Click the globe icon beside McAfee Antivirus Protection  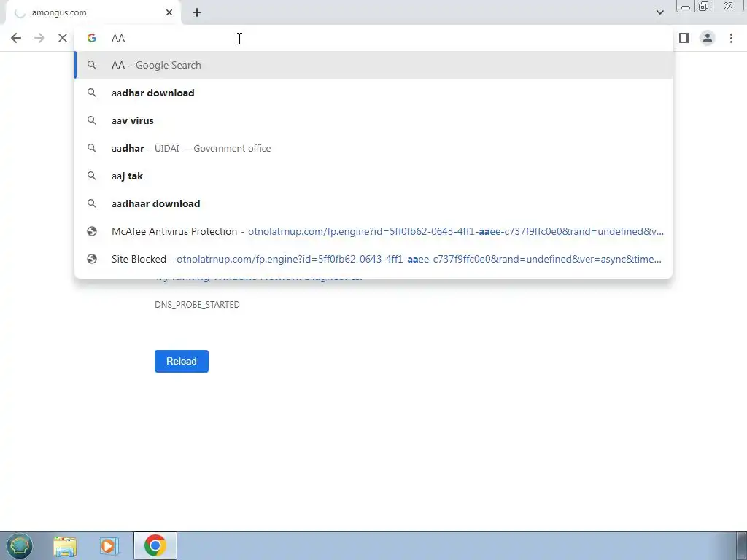pos(92,231)
